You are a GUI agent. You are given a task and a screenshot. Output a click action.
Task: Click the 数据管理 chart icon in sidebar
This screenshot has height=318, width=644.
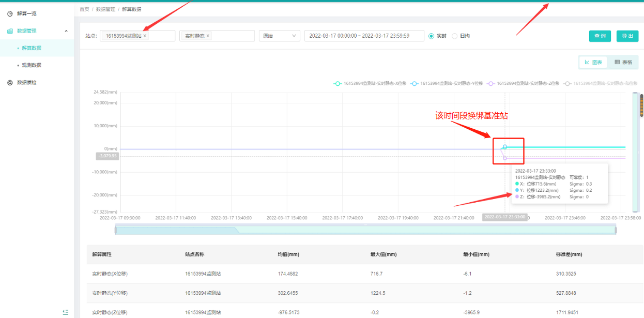[x=10, y=31]
